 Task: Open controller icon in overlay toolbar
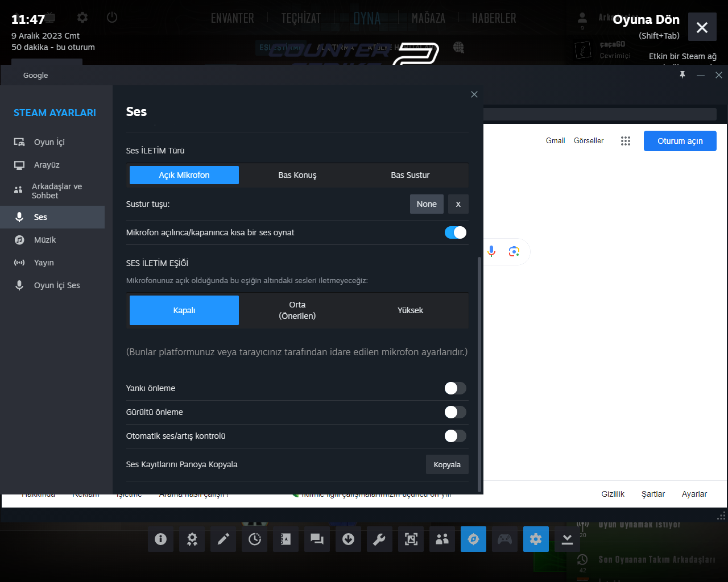coord(504,539)
